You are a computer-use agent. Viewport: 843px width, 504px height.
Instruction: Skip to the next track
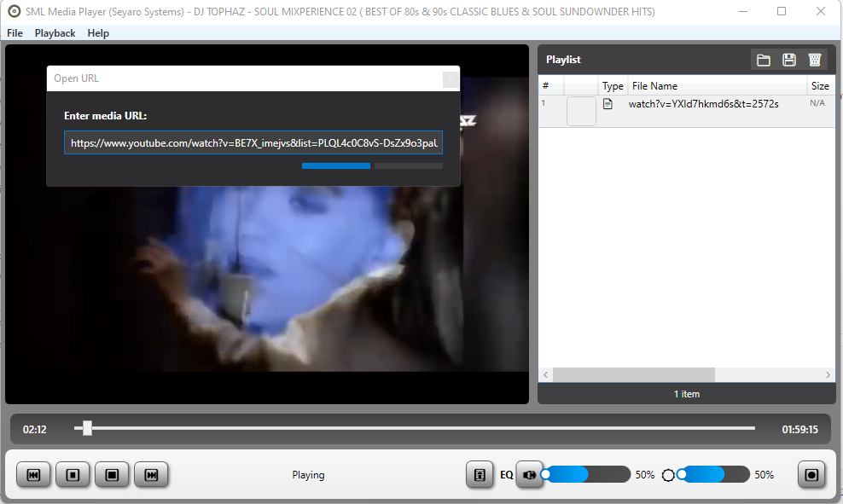[151, 474]
